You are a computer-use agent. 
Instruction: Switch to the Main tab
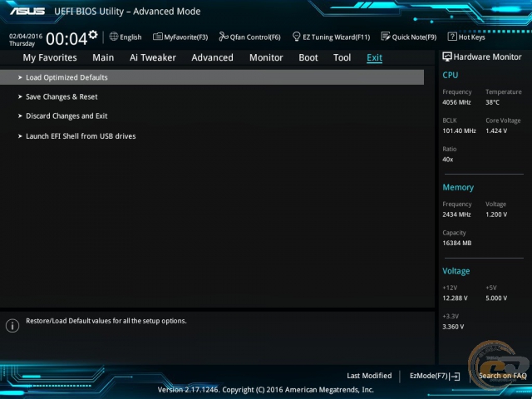(x=103, y=57)
